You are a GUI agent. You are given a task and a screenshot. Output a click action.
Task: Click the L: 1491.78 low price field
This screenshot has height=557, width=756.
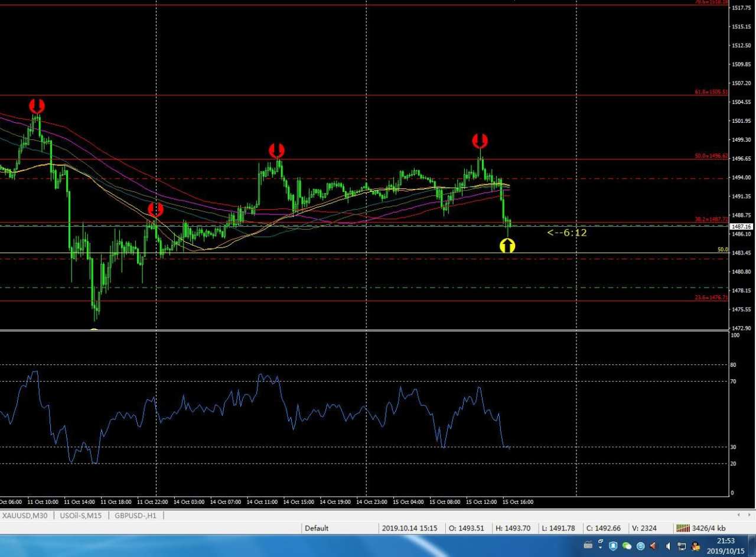tap(558, 528)
